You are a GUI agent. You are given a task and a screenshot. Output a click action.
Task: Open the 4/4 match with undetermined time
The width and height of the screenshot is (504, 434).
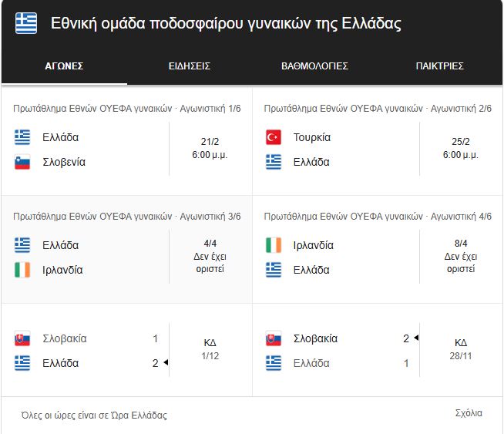coord(126,250)
